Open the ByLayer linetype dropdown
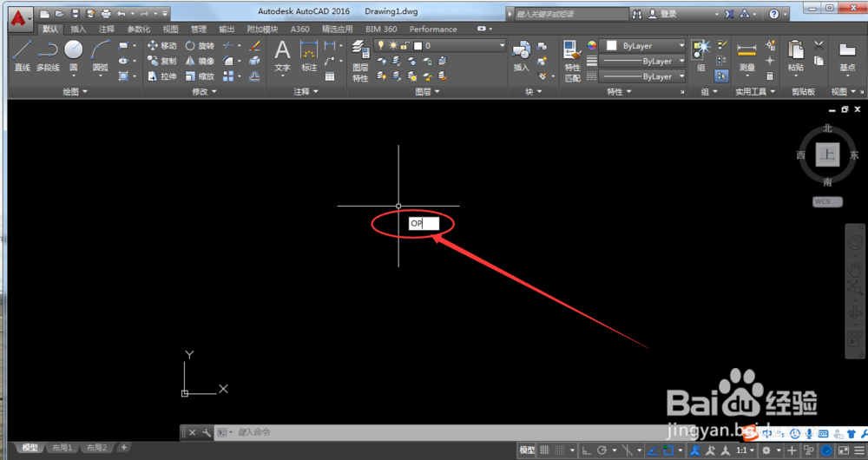Viewport: 868px width, 460px height. (642, 76)
